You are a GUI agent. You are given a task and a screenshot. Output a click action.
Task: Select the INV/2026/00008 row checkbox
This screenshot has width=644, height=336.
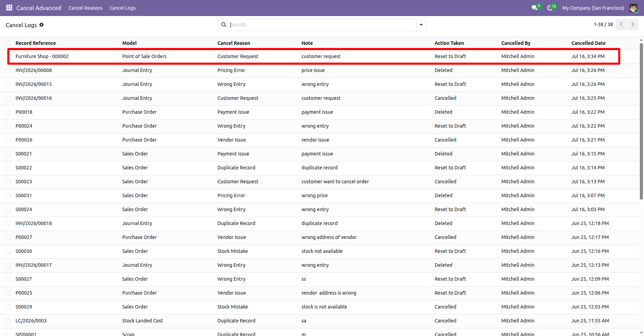8,70
